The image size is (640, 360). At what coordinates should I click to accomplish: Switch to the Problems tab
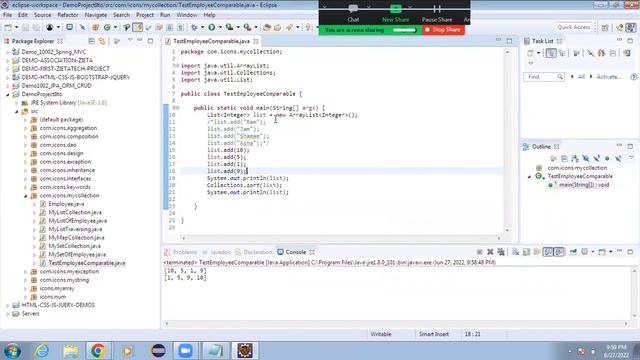[180, 252]
